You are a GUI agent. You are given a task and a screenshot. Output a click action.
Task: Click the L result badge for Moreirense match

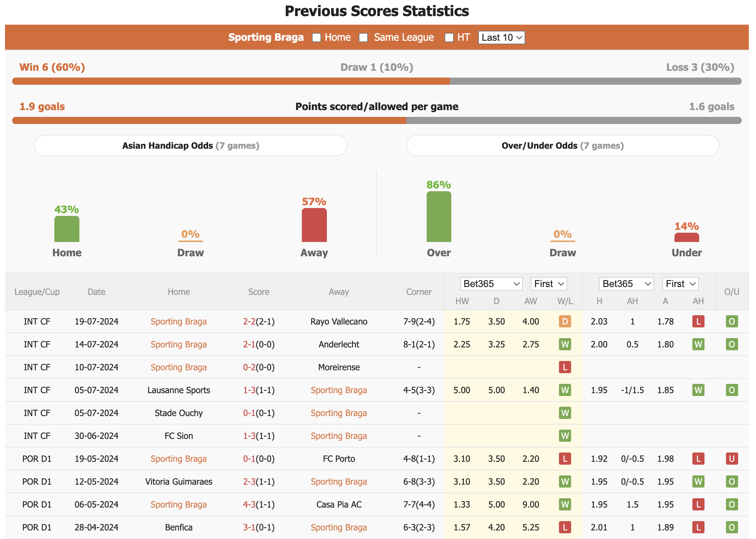coord(565,367)
